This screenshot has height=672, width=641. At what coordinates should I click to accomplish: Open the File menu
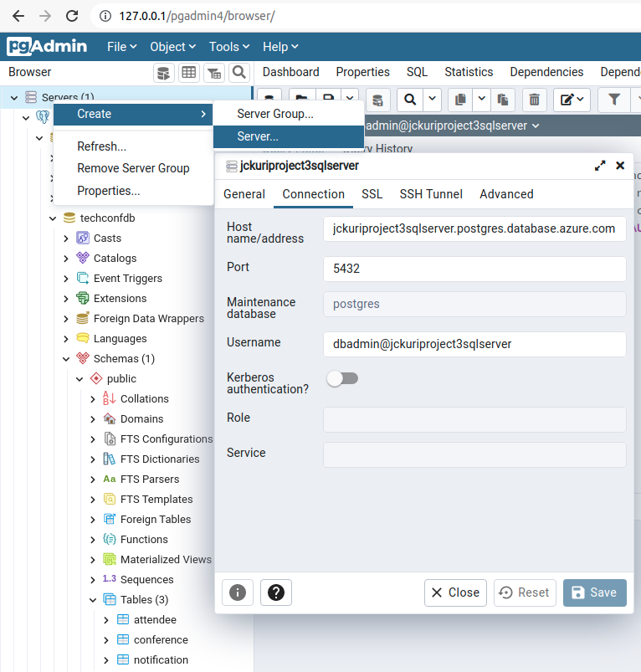[121, 47]
